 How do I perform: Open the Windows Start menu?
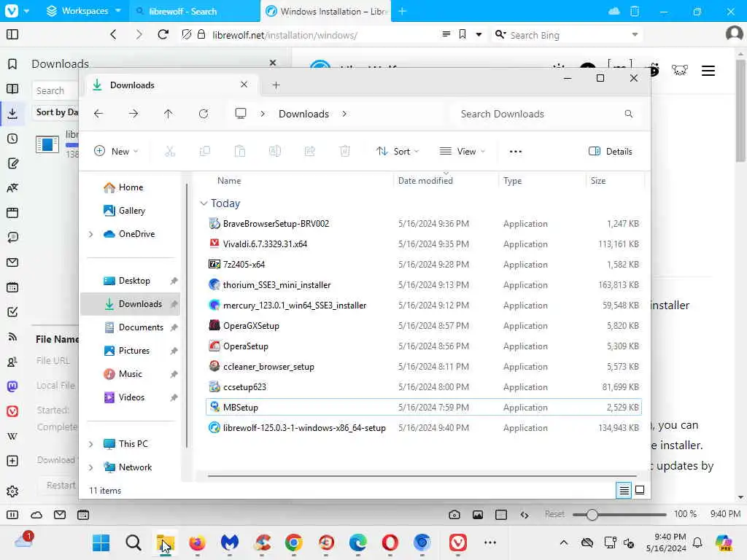[x=101, y=542]
